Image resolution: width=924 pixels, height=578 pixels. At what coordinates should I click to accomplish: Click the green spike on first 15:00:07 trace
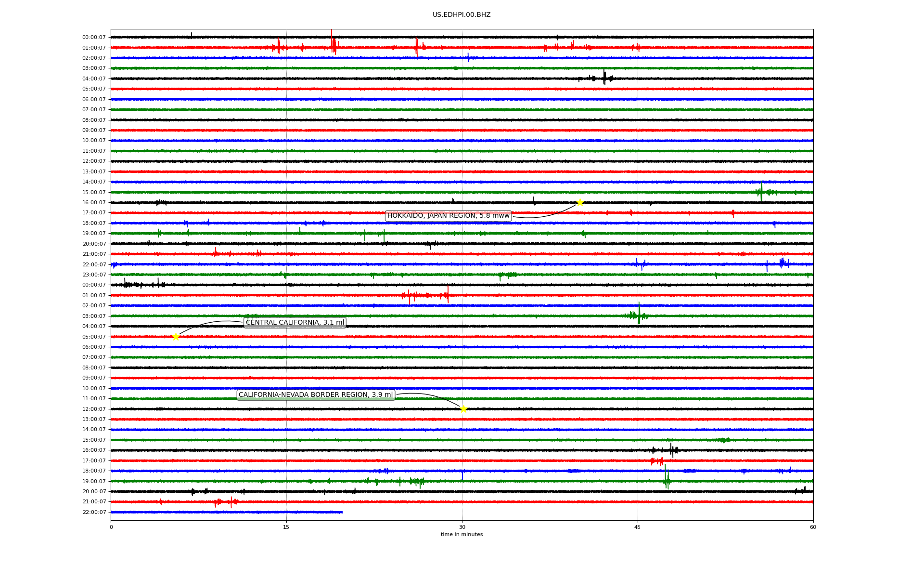tap(761, 191)
